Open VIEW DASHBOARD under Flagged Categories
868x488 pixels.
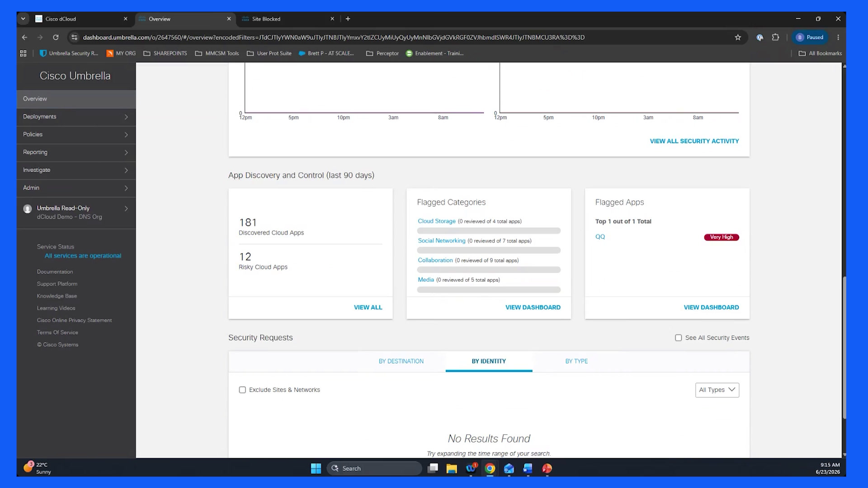coord(533,307)
